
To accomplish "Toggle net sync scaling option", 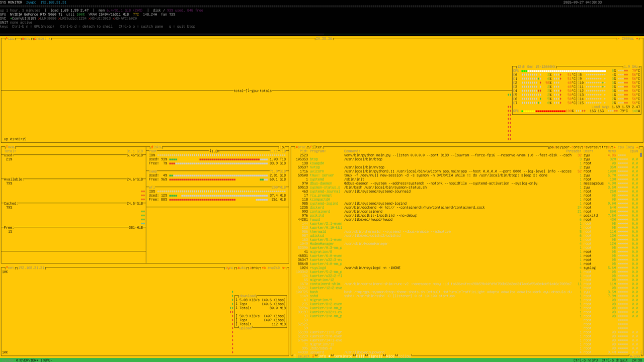I will pos(229,268).
